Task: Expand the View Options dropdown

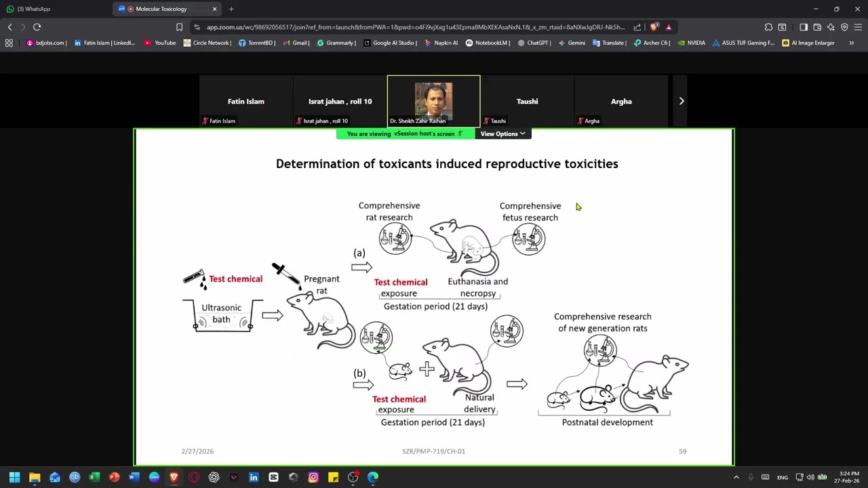Action: click(x=502, y=134)
